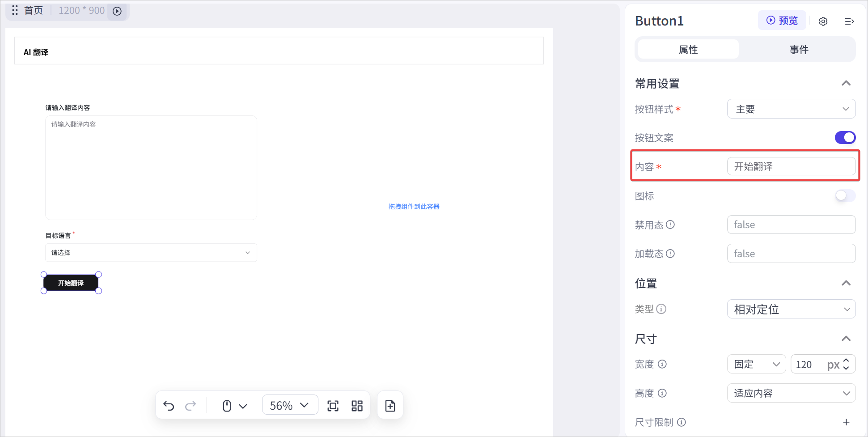
Task: Click the width px stepper arrows
Action: click(846, 364)
